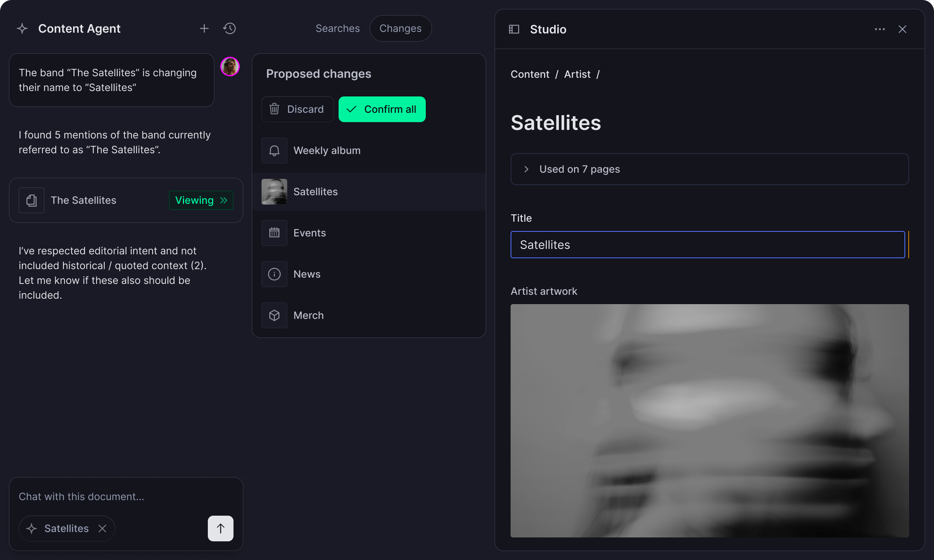
Task: Click the Weekly album bell icon
Action: point(274,150)
